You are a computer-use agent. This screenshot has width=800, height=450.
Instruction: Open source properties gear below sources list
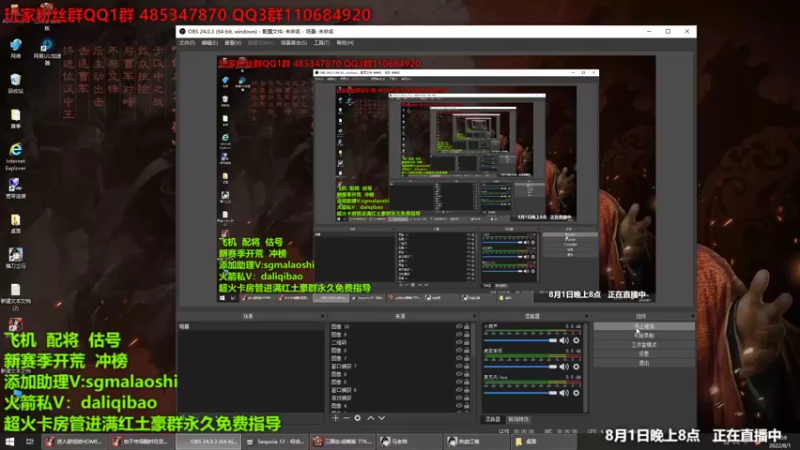(x=358, y=418)
